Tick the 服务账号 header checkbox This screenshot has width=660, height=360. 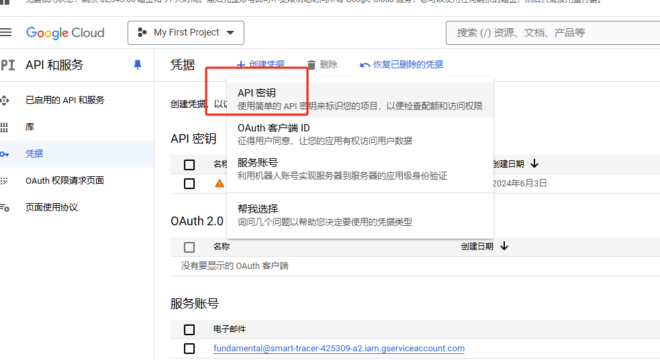pyautogui.click(x=189, y=329)
